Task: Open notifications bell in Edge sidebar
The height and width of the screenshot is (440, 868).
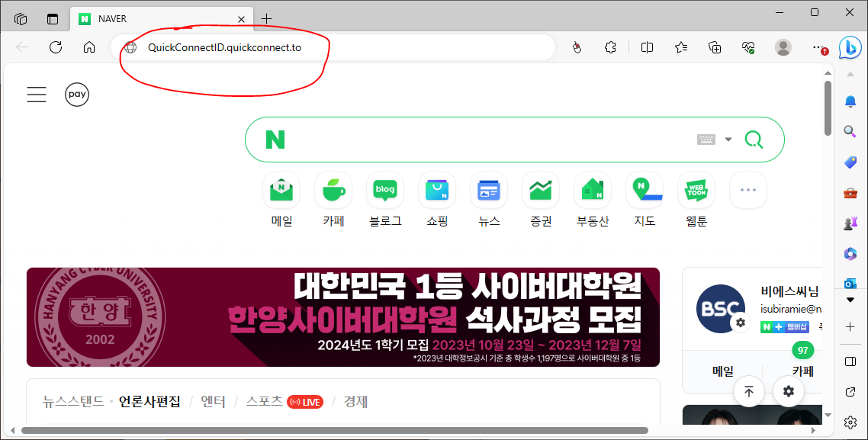Action: (850, 101)
